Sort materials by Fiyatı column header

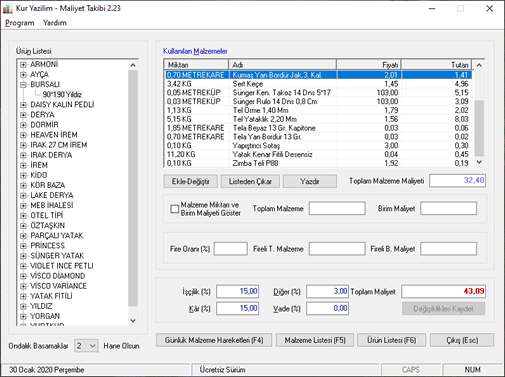coord(369,65)
